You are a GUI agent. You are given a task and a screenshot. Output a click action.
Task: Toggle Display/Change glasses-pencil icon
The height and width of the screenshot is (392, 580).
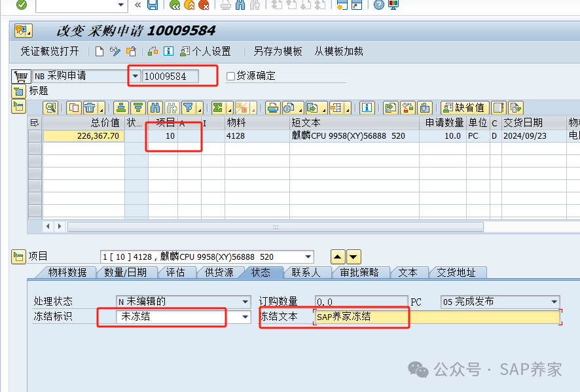(x=115, y=52)
